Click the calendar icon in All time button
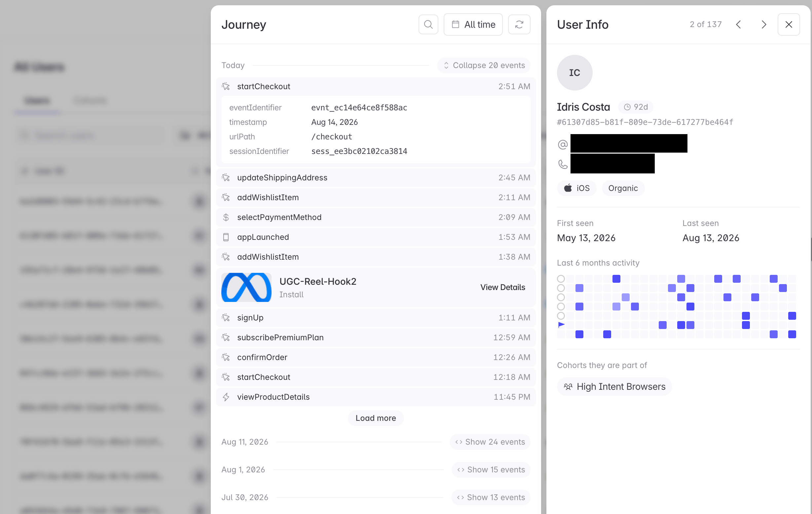 click(455, 24)
